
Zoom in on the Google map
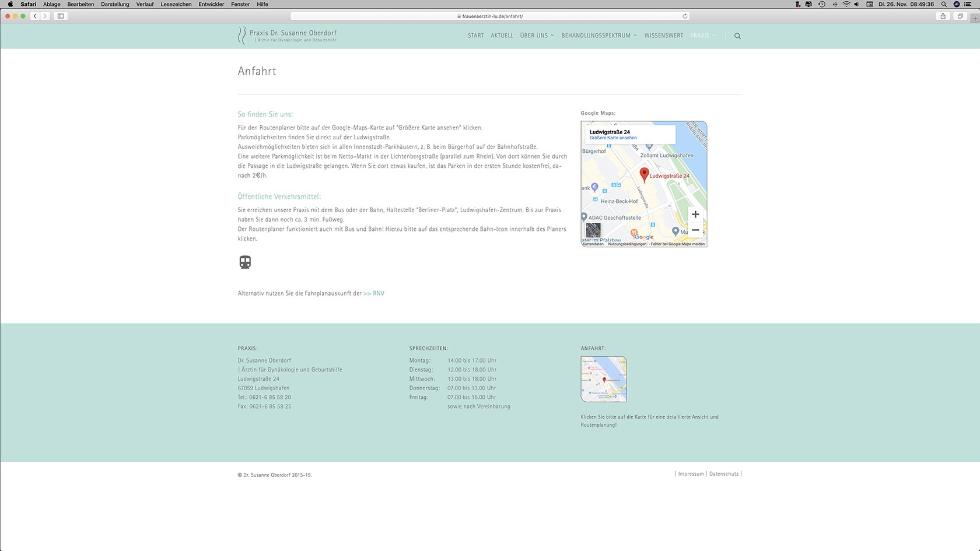click(x=695, y=215)
